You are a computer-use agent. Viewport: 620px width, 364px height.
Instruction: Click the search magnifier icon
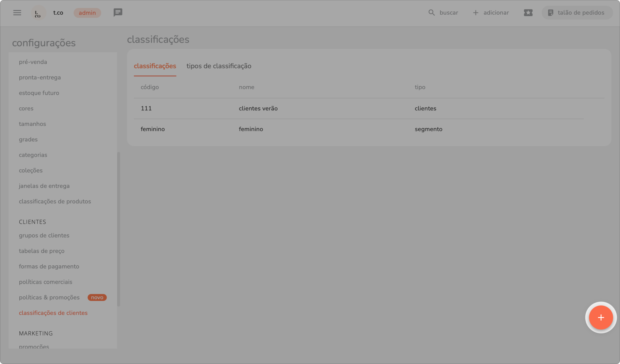431,13
